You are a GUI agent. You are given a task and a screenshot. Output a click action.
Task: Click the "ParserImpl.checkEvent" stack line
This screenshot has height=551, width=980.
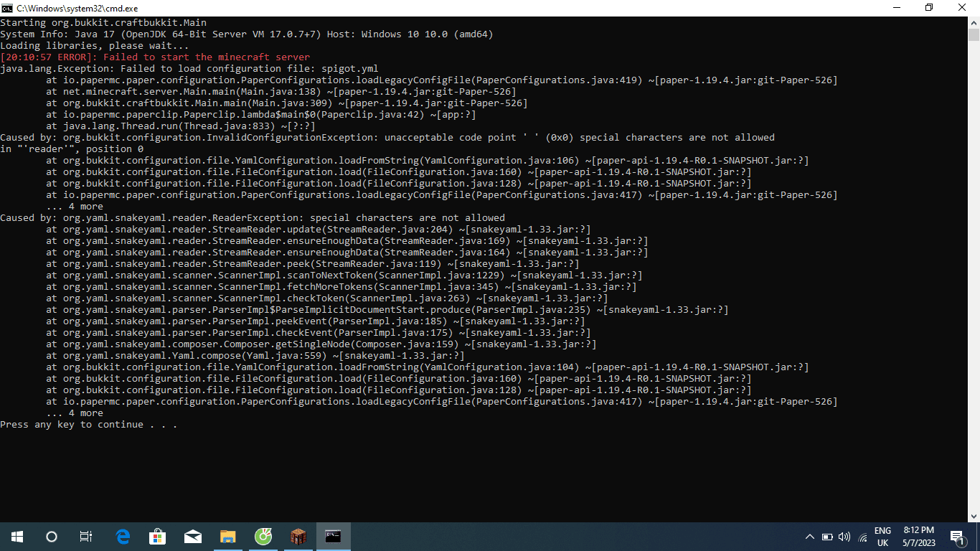319,333
